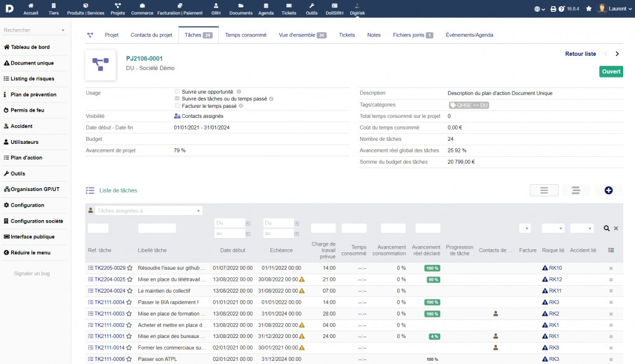
Task: Toggle 'Suivre une opportunité' checkbox
Action: point(177,91)
